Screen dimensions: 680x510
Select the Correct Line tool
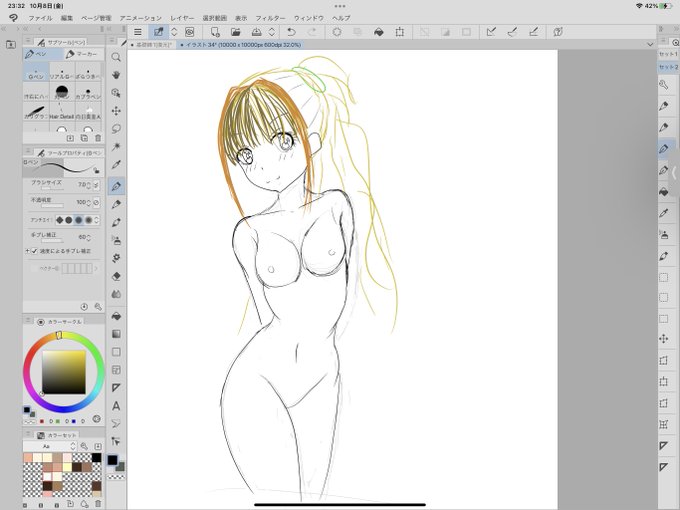click(116, 441)
